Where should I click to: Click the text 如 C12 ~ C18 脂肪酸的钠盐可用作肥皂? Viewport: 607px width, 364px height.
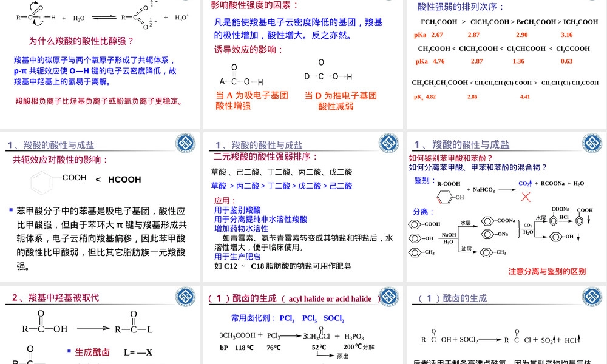pos(283,266)
